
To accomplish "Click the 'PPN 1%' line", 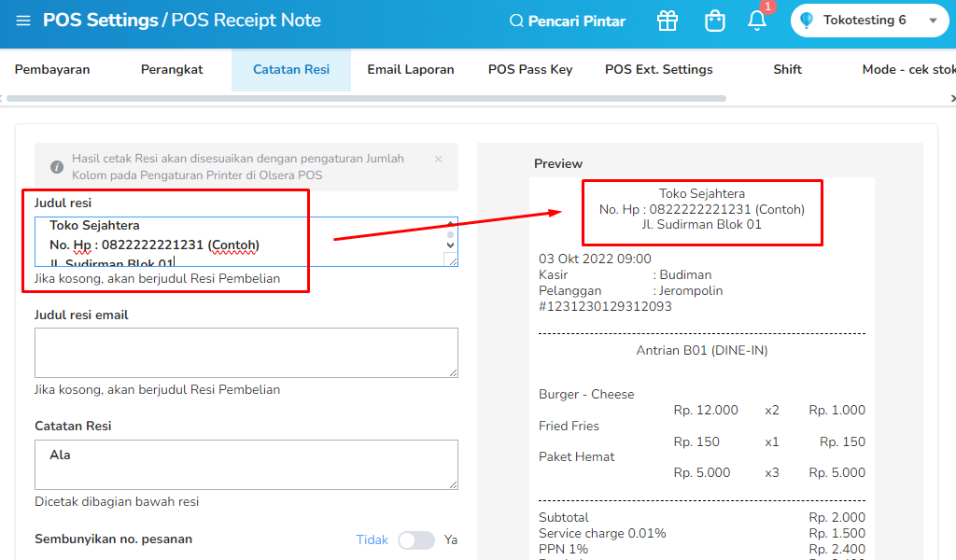I will [563, 549].
